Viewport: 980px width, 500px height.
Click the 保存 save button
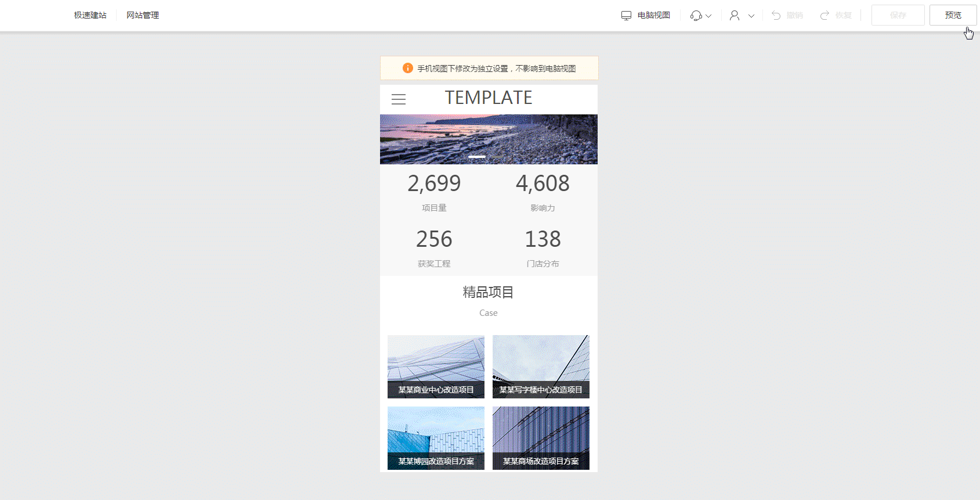click(x=898, y=15)
